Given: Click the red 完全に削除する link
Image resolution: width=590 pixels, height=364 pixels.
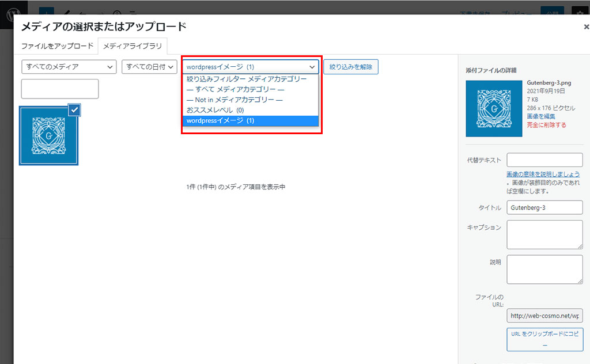Looking at the screenshot, I should (x=546, y=125).
